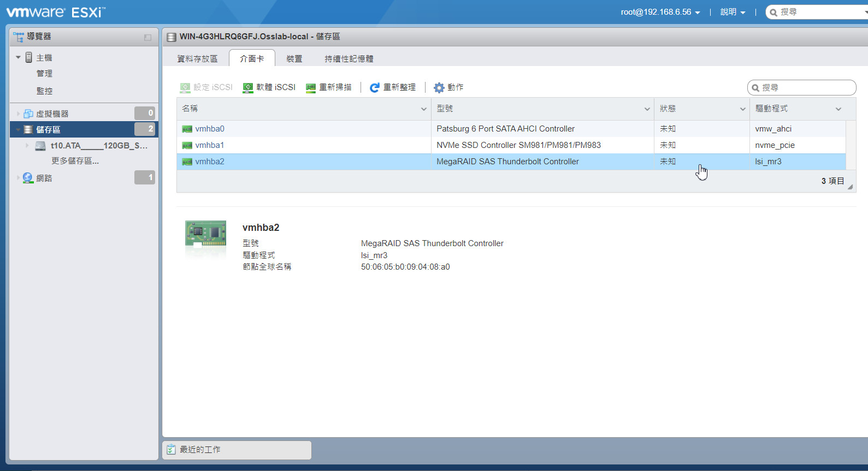The image size is (868, 471).
Task: Expand the t10.ATA 120GB datastore node
Action: click(x=27, y=146)
